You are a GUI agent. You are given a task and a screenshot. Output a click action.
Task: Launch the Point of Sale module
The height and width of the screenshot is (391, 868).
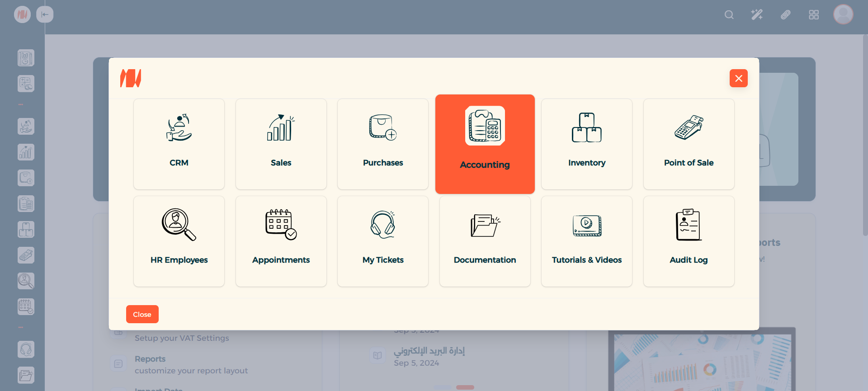pos(689,144)
